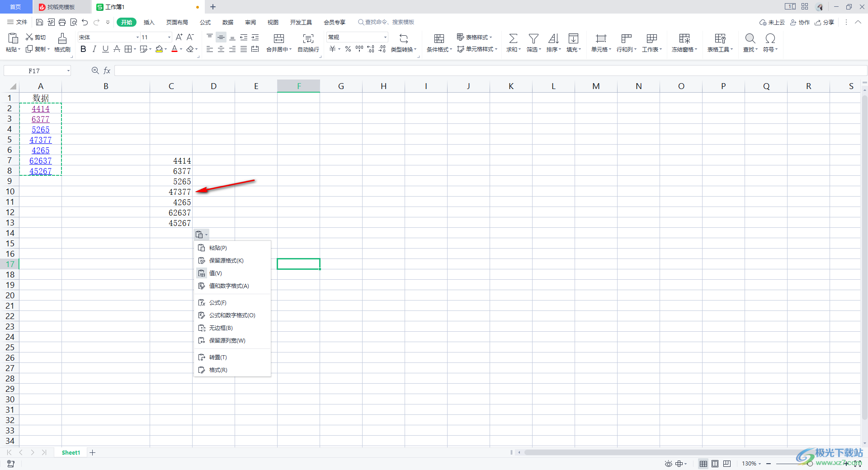The width and height of the screenshot is (868, 470).
Task: Open the font name dropdown (宋体)
Action: 137,37
